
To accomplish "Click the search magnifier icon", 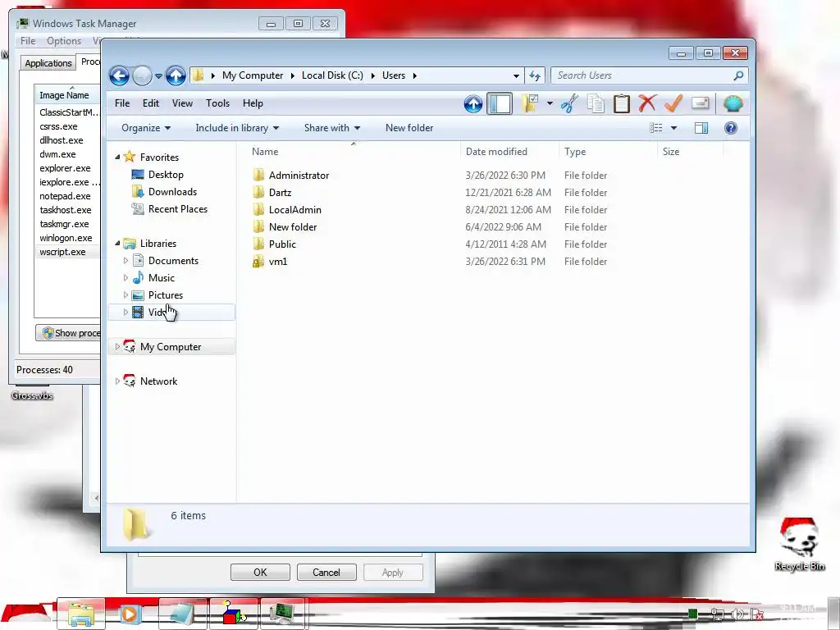I will [x=738, y=75].
